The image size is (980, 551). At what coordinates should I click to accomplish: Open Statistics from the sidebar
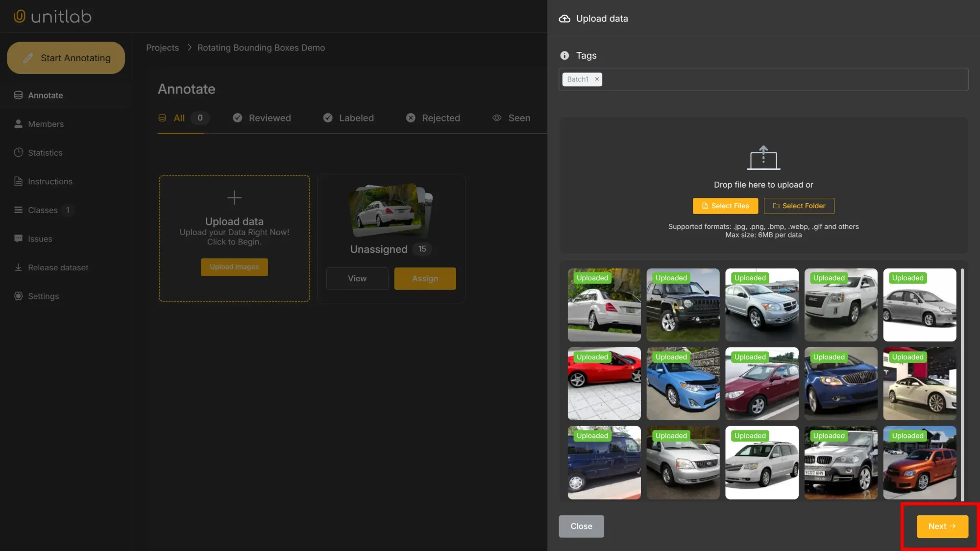(x=19, y=152)
